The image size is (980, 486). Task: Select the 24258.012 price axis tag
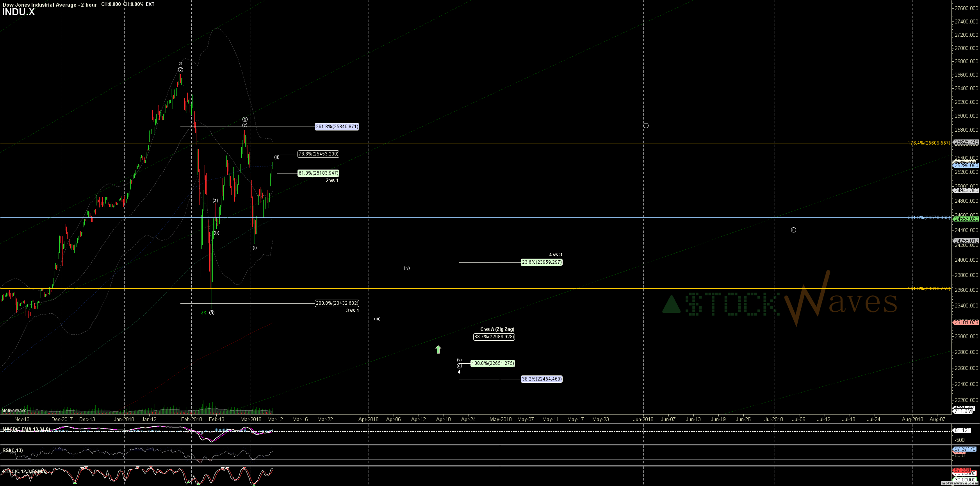[966, 241]
